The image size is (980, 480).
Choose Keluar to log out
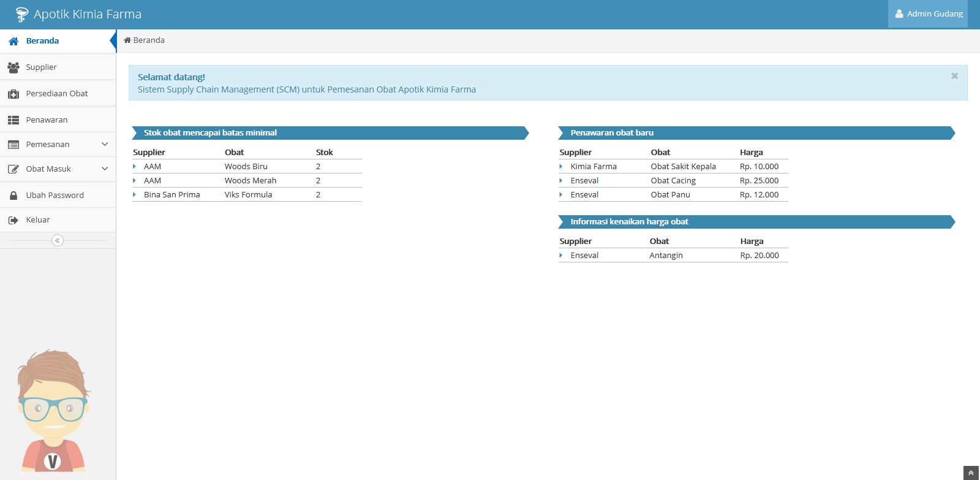click(58, 220)
